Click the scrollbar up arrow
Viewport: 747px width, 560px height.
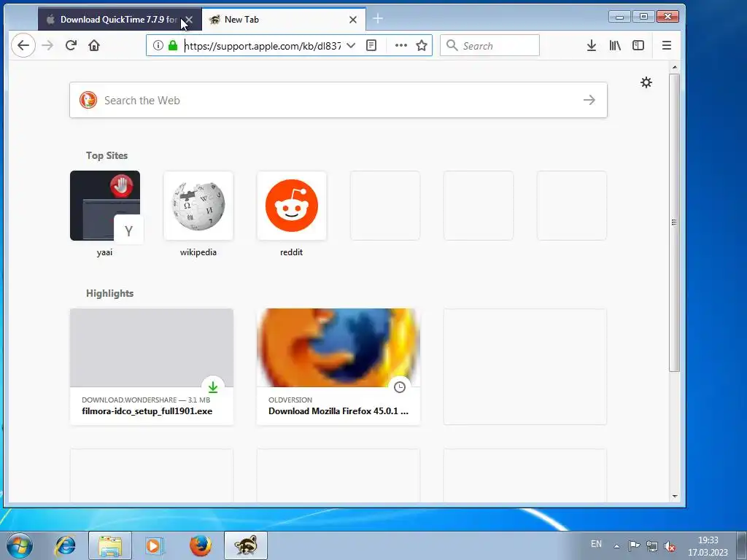pos(674,67)
